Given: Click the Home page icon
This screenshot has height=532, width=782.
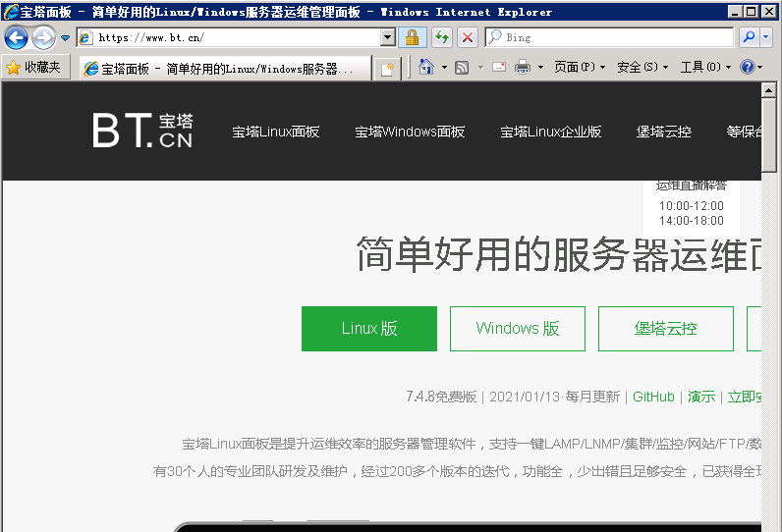Looking at the screenshot, I should 426,67.
